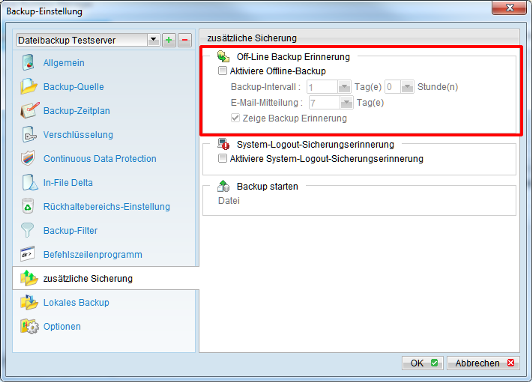The width and height of the screenshot is (532, 382).
Task: Click the Lokales Backup folder icon
Action: [x=29, y=302]
